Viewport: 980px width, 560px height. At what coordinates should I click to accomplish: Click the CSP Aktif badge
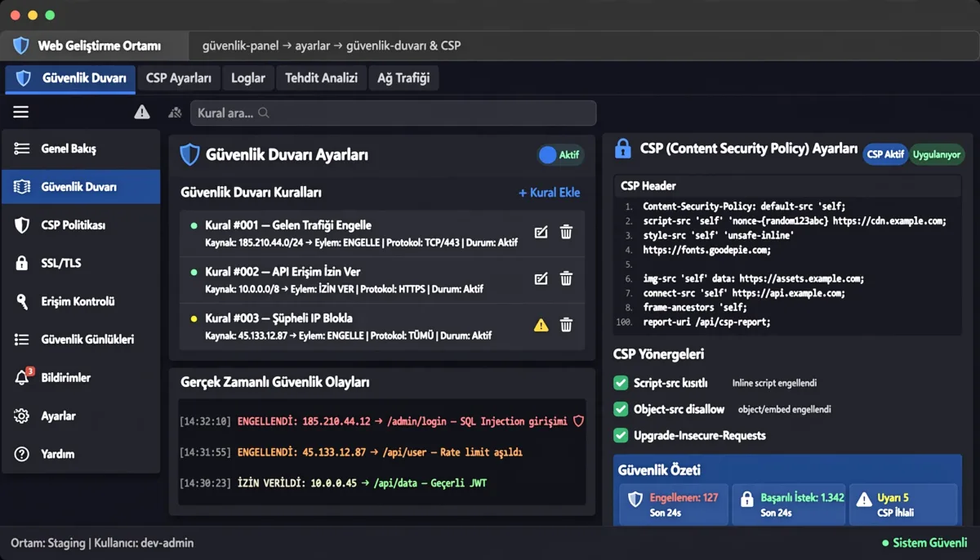click(885, 154)
